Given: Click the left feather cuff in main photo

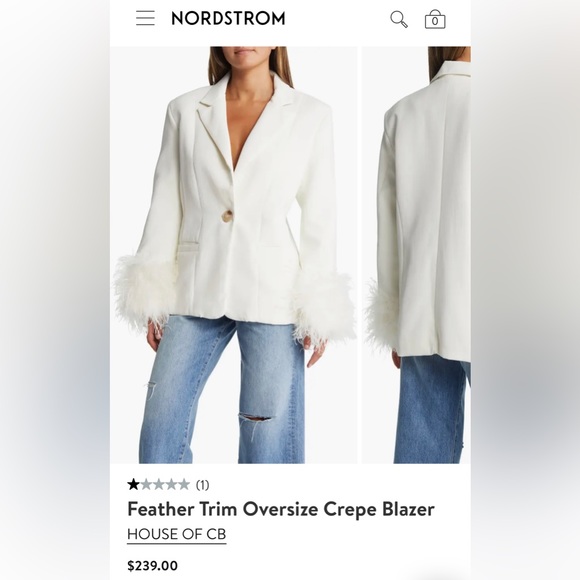Looking at the screenshot, I should coord(144,289).
